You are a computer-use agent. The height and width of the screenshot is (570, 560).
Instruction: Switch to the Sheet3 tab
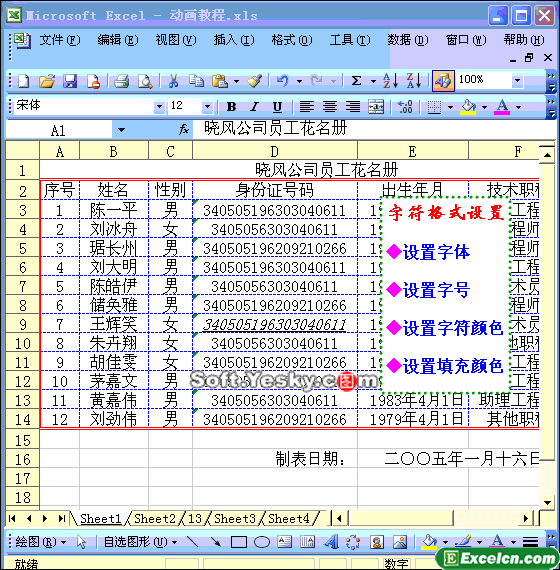pyautogui.click(x=235, y=519)
